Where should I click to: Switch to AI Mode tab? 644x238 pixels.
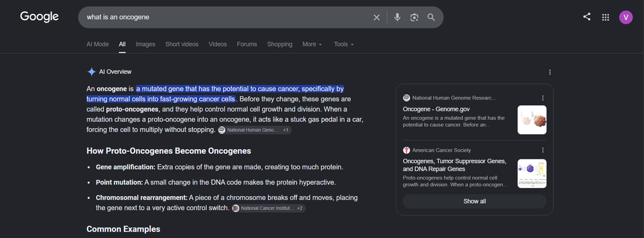tap(97, 45)
